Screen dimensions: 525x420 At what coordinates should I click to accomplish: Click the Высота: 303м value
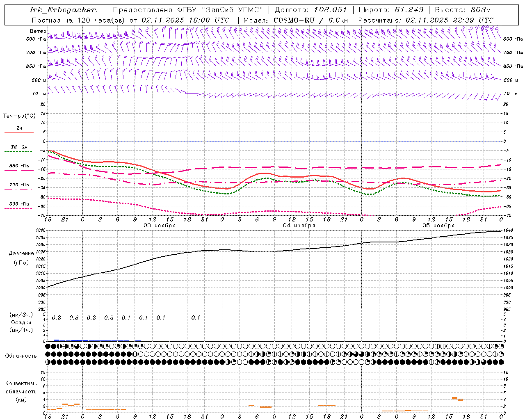coord(463,10)
